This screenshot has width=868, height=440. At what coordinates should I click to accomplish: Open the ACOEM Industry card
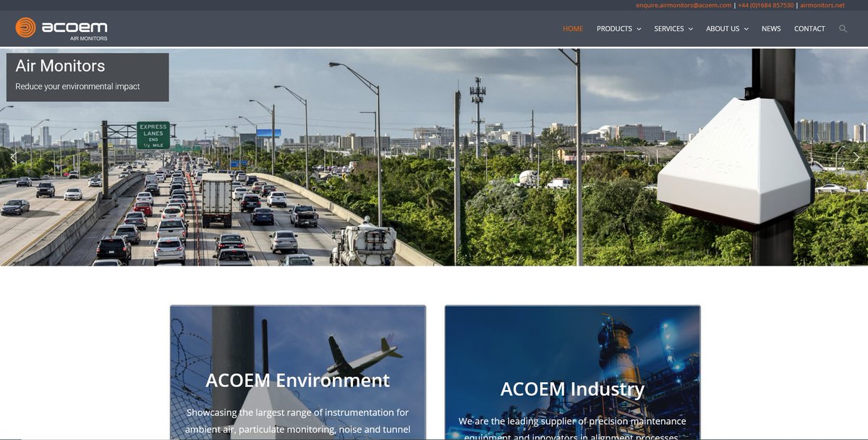(x=572, y=373)
